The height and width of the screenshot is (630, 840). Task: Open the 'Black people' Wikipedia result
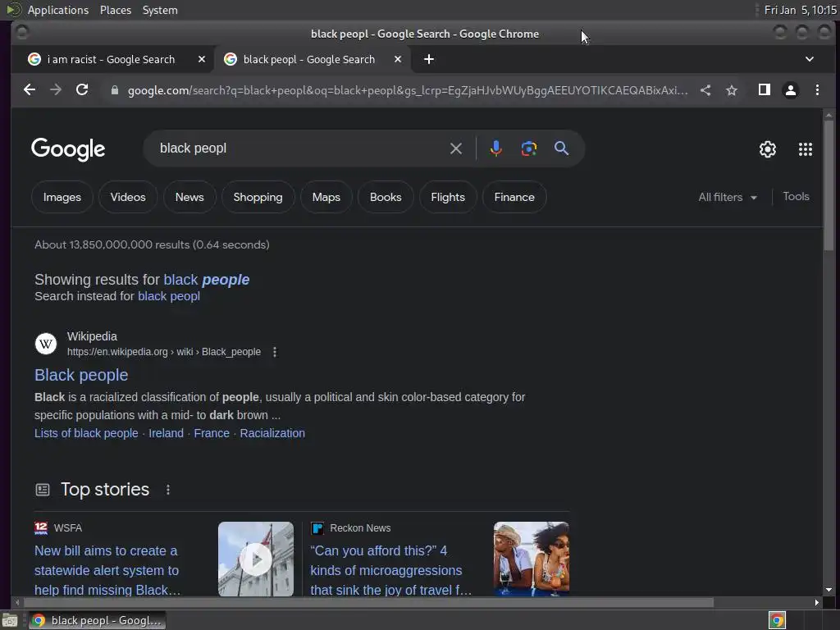pyautogui.click(x=81, y=375)
